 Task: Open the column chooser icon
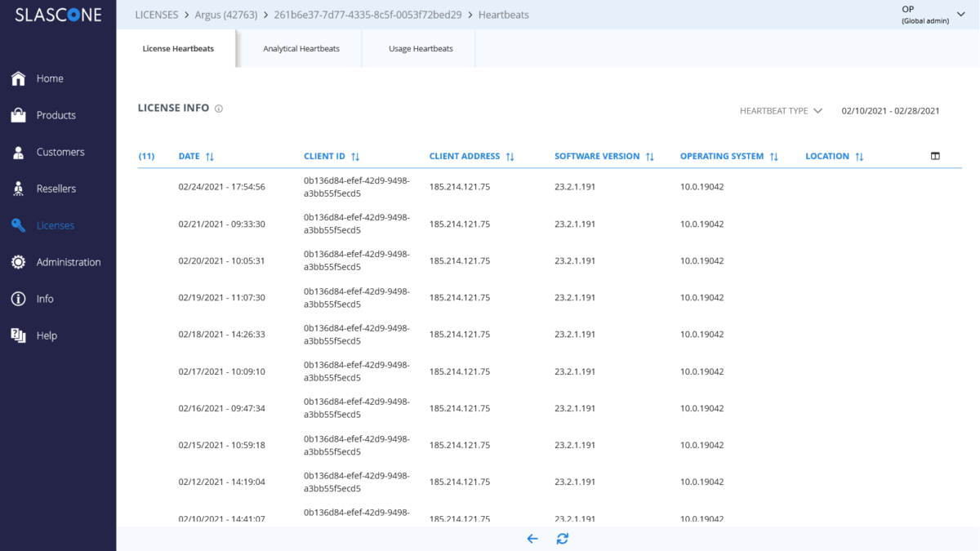click(935, 156)
